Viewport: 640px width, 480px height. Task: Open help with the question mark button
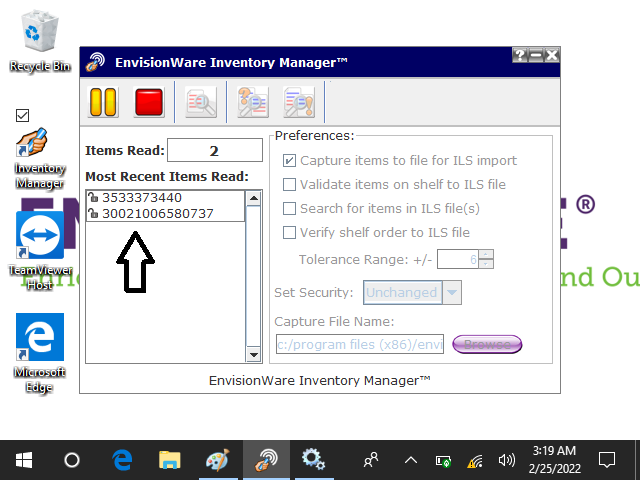[520, 55]
